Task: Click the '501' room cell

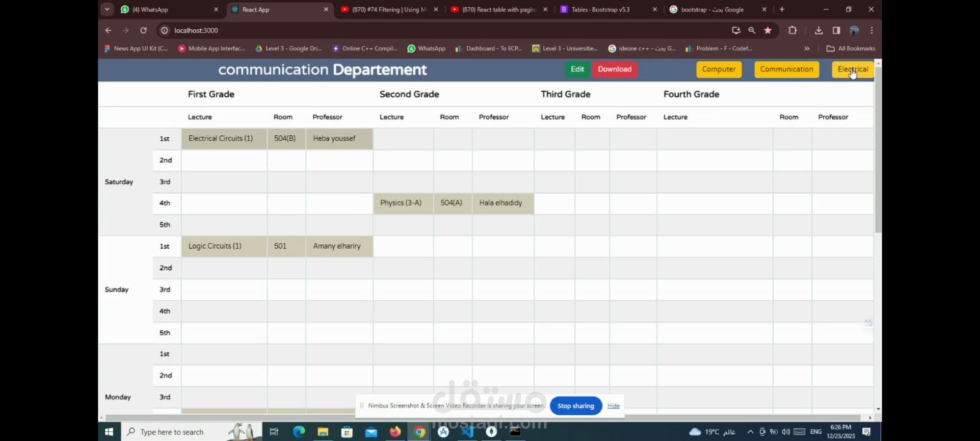Action: [x=286, y=246]
